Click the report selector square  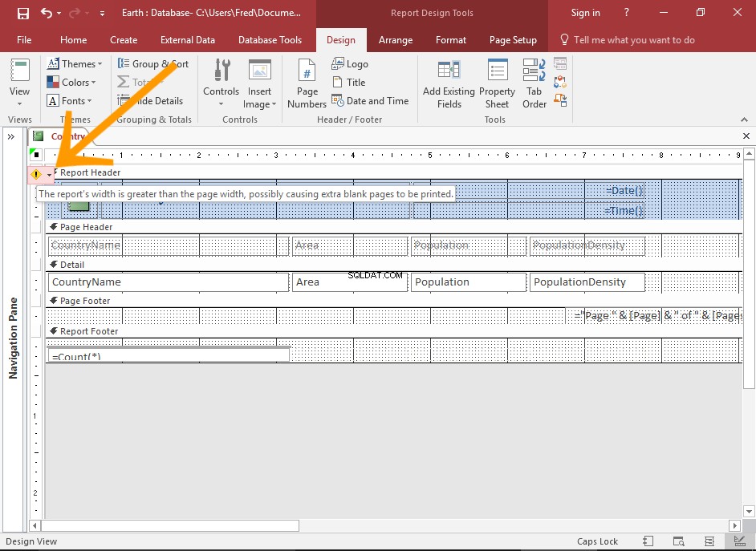tap(36, 155)
